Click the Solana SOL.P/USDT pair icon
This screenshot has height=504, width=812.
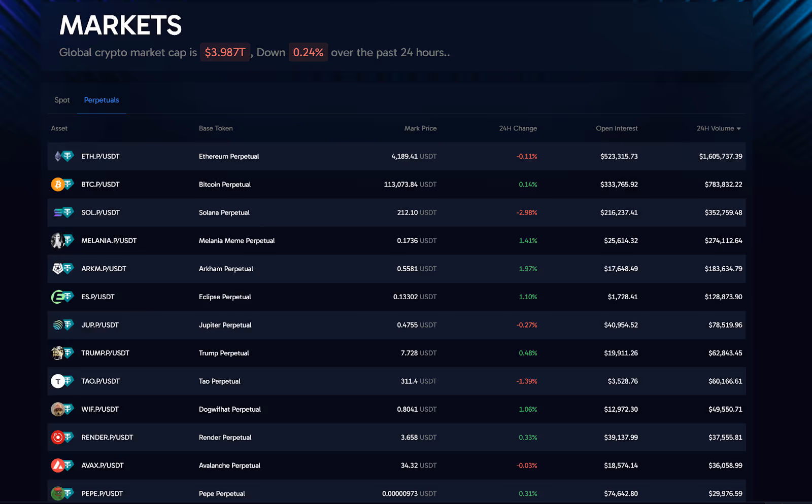point(63,212)
